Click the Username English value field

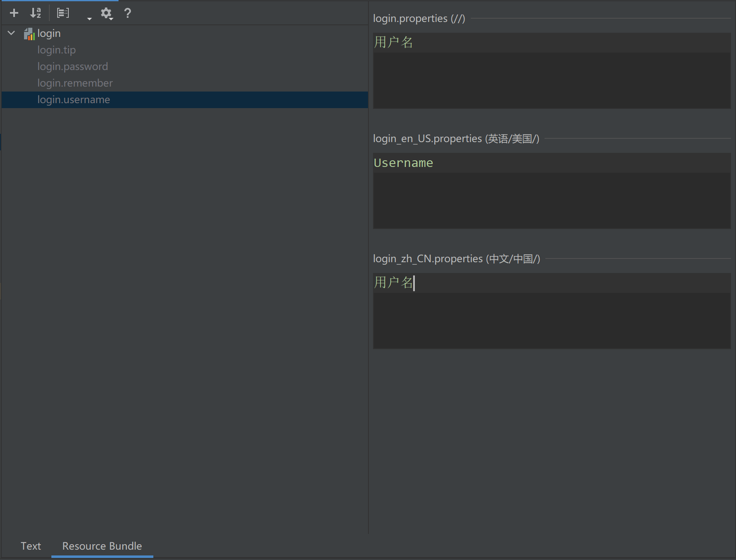click(x=551, y=191)
